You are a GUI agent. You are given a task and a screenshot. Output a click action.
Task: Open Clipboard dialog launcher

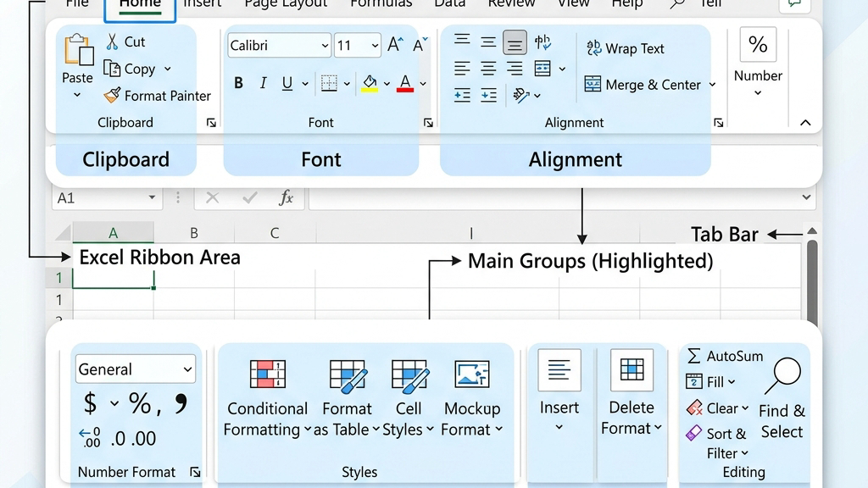tap(211, 123)
